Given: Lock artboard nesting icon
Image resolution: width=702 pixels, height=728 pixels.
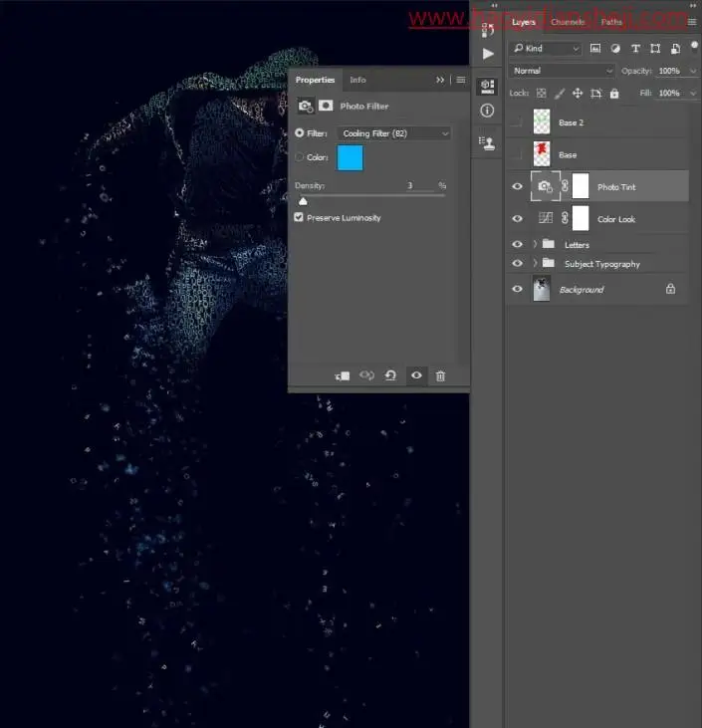Looking at the screenshot, I should click(596, 94).
